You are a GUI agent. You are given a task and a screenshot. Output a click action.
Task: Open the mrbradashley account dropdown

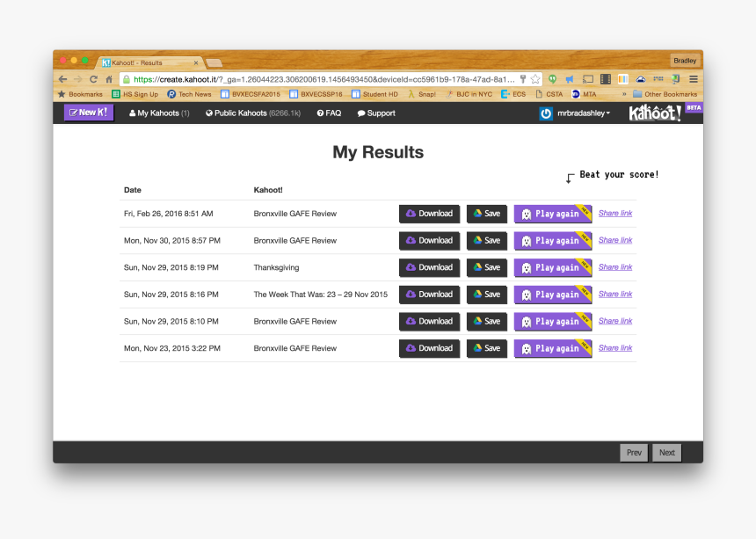click(584, 113)
